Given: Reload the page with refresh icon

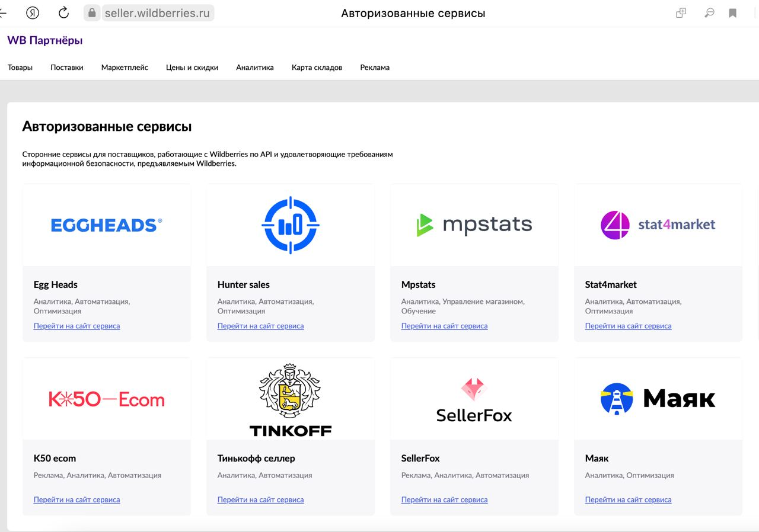Looking at the screenshot, I should [63, 13].
